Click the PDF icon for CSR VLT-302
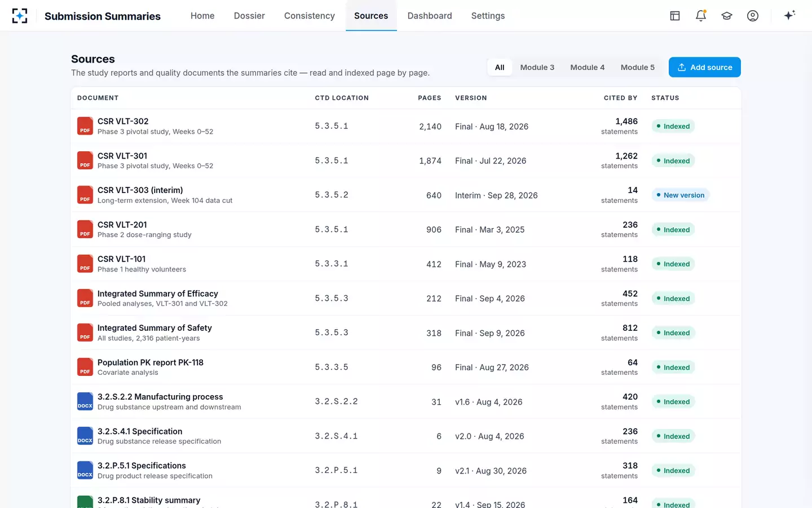This screenshot has width=812, height=508. (x=85, y=126)
